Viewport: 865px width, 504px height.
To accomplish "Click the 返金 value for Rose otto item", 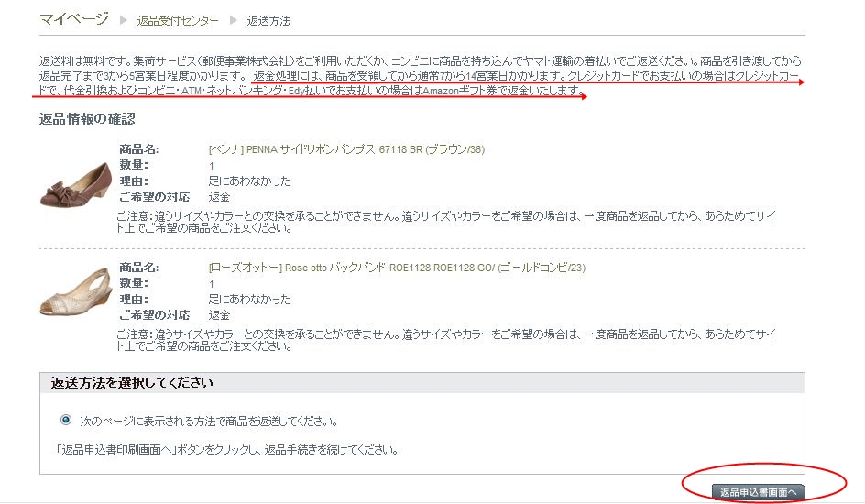I will [219, 315].
